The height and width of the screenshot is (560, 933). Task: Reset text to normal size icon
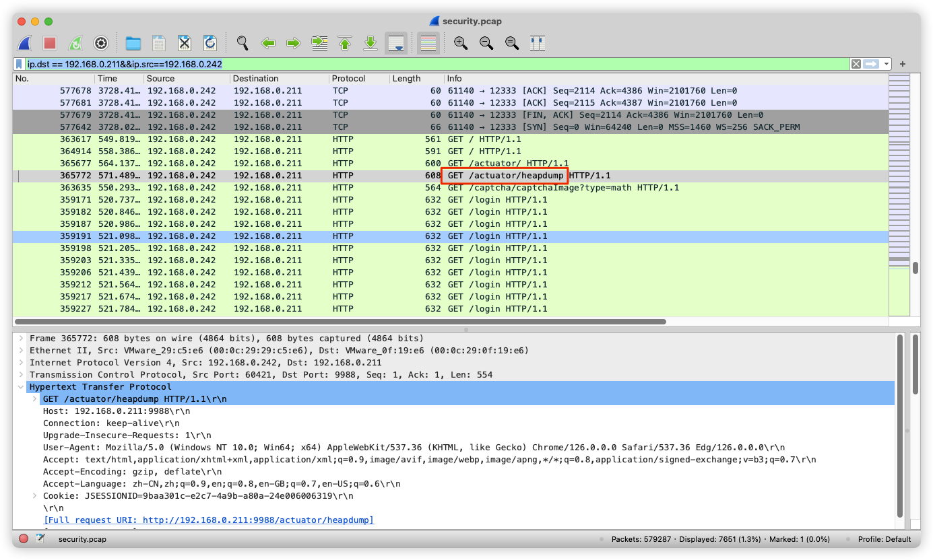click(x=512, y=44)
